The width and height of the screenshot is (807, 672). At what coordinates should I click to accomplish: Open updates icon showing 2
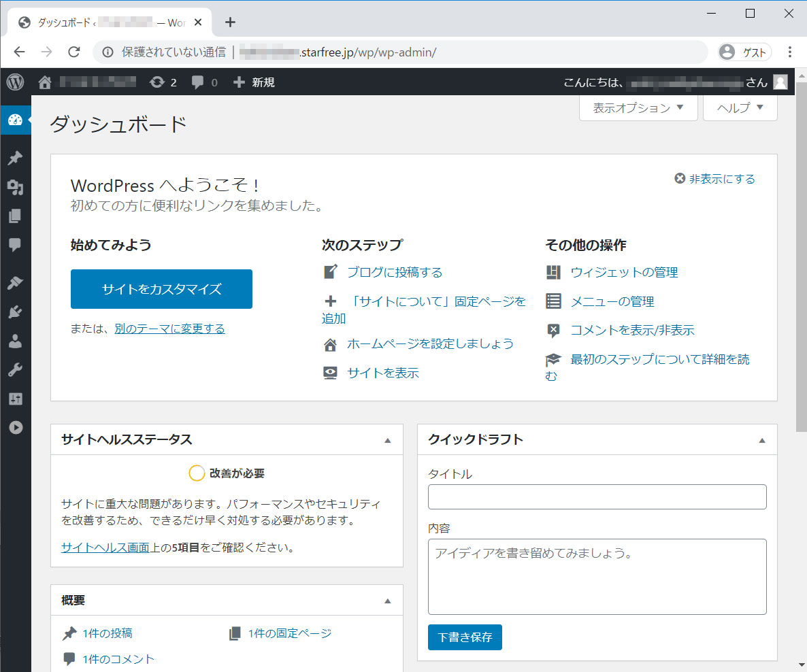click(x=163, y=82)
